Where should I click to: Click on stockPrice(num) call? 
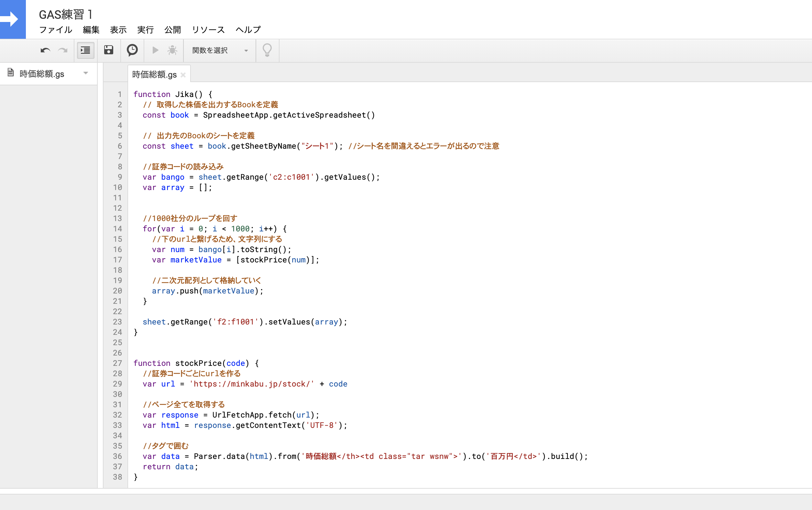click(x=275, y=260)
